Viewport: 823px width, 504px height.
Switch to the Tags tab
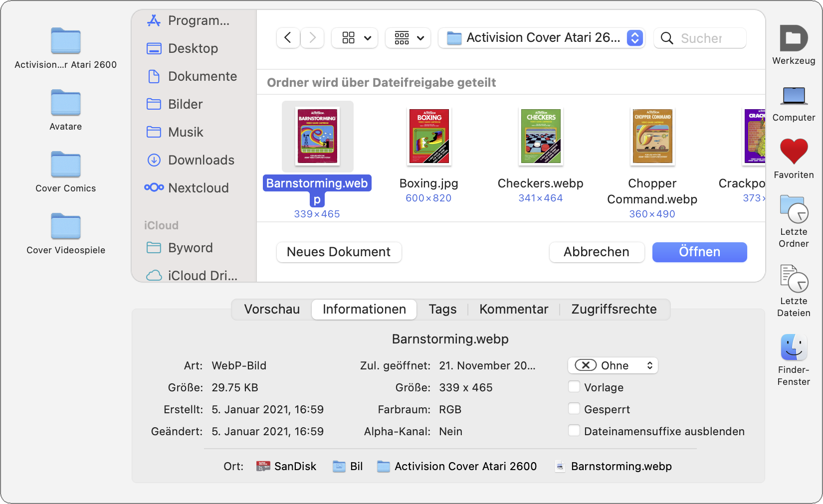tap(442, 309)
